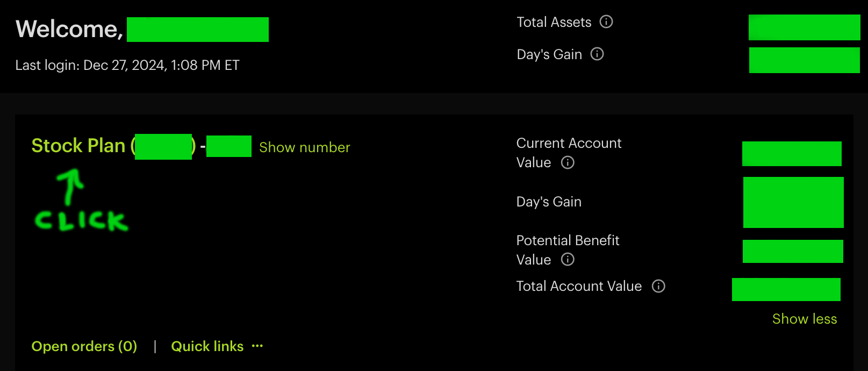Click the Welcome heading text
Screen dimensions: 868x371
pos(69,29)
